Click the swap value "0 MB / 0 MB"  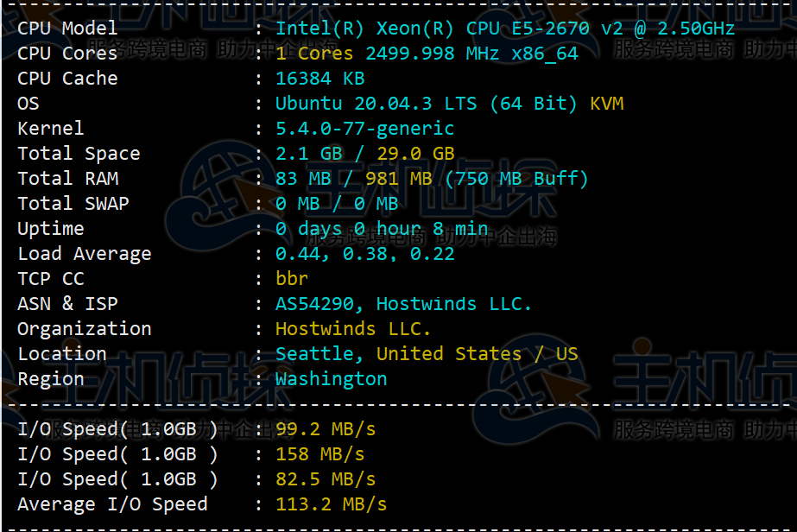337,204
